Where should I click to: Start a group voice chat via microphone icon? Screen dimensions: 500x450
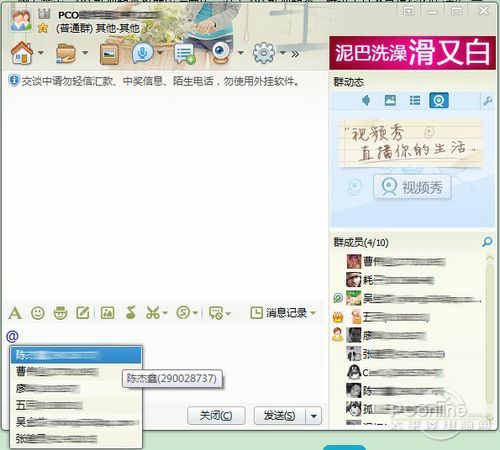[x=143, y=53]
